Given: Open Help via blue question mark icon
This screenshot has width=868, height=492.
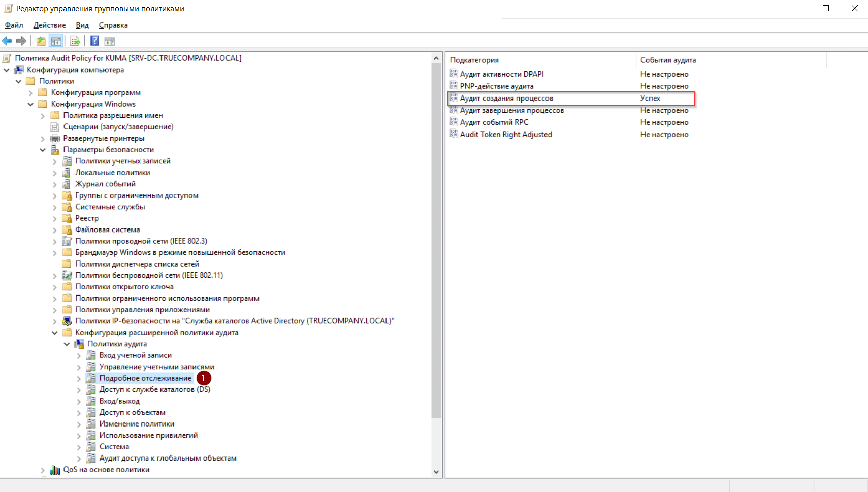Looking at the screenshot, I should 94,41.
